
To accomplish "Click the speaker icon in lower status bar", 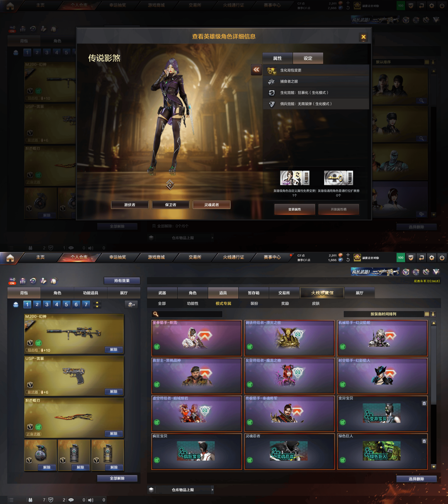I will [x=91, y=500].
